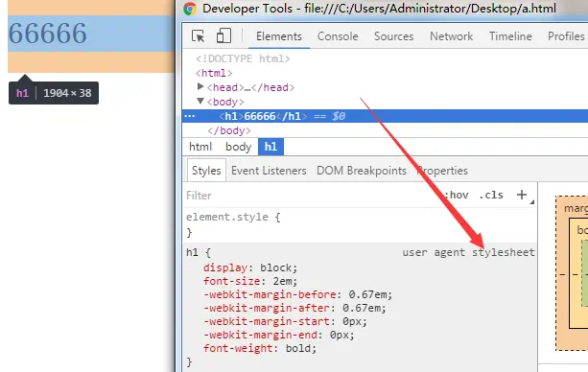Open the Event Listeners sub-tab
This screenshot has height=372, width=588.
(x=269, y=171)
